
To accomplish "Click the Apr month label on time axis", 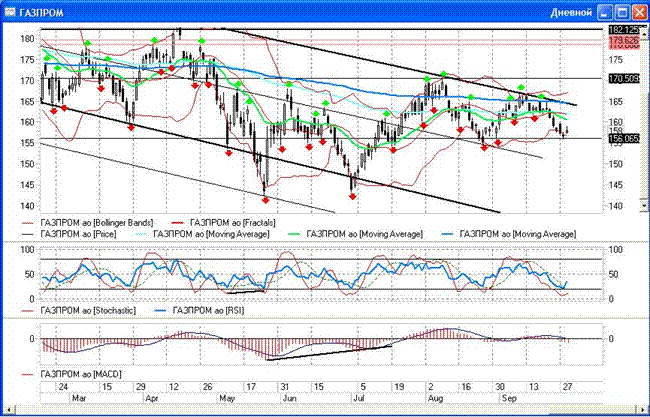I will pos(152,398).
